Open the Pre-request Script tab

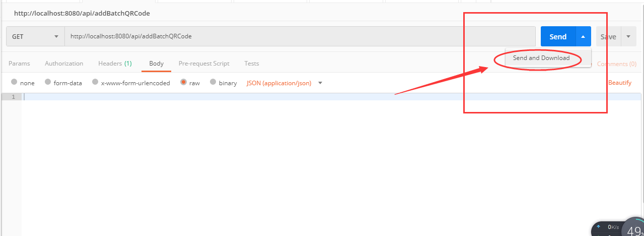[x=204, y=64]
